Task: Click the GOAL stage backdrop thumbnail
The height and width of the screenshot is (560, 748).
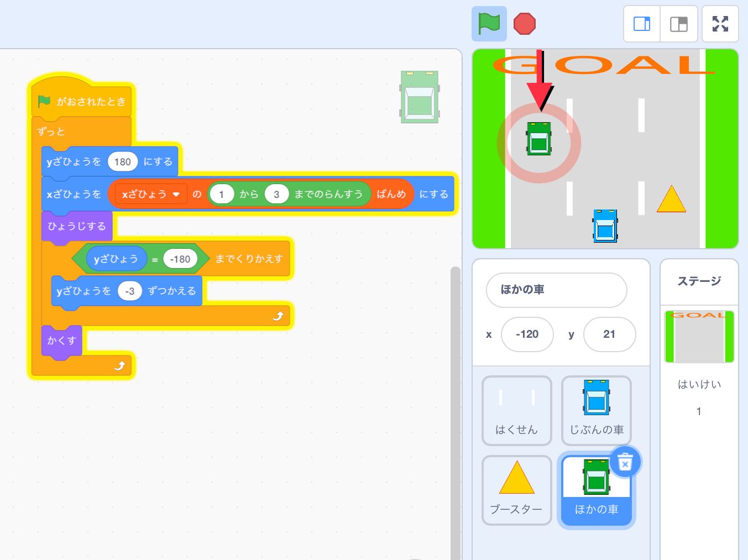Action: coord(699,337)
